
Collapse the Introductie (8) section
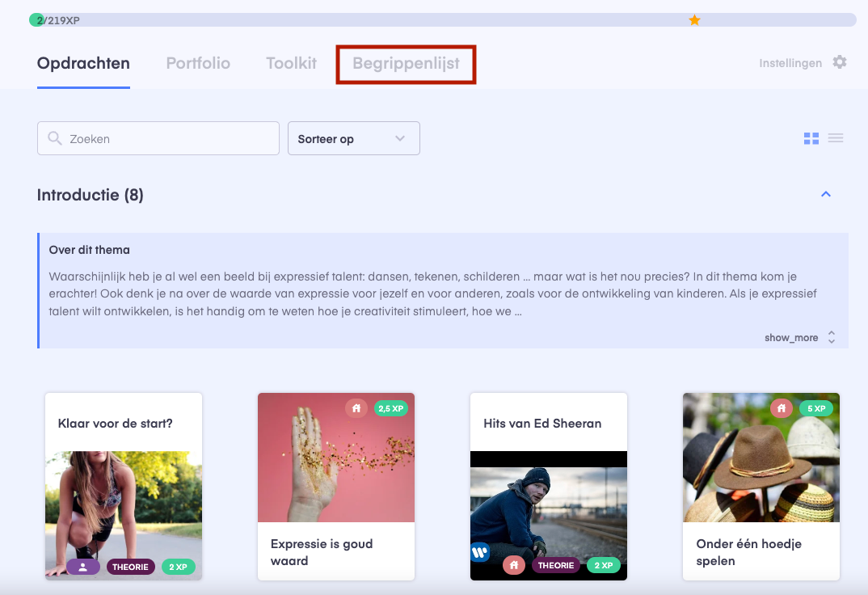click(825, 194)
